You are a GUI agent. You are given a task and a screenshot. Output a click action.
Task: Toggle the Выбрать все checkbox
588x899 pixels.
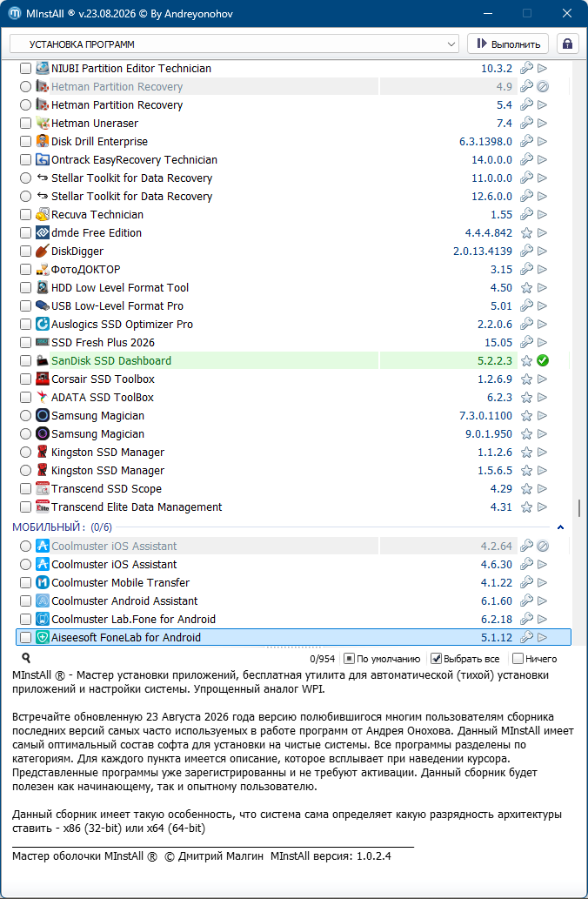click(436, 659)
